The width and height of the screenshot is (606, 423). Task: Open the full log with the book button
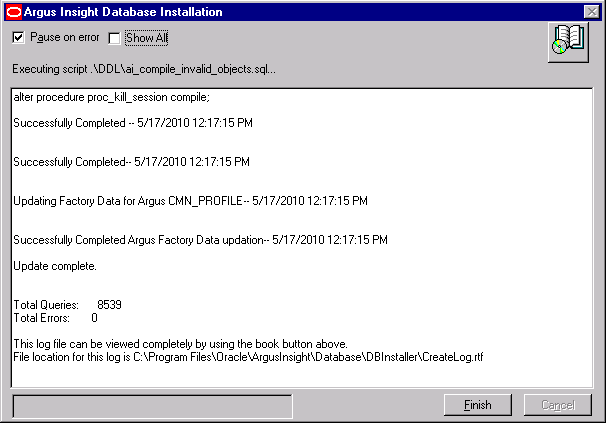click(x=568, y=42)
